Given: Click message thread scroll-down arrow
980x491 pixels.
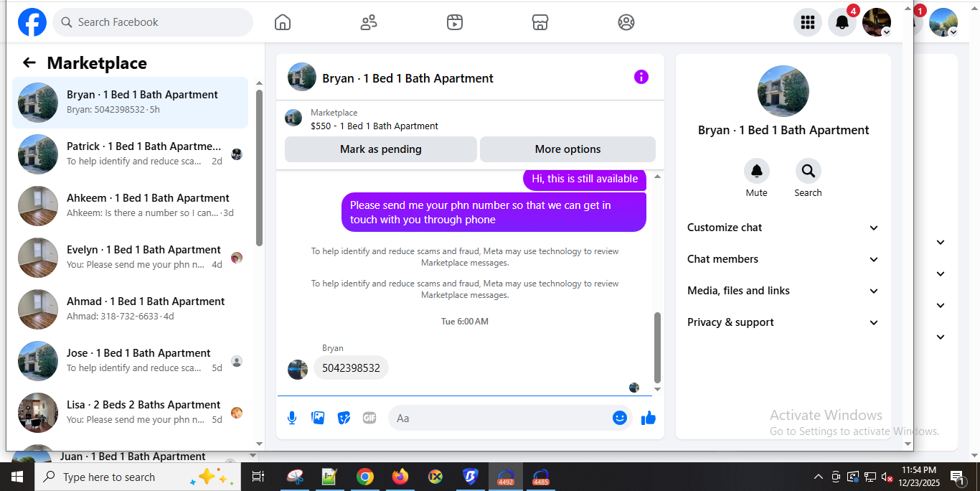Looking at the screenshot, I should pyautogui.click(x=657, y=390).
